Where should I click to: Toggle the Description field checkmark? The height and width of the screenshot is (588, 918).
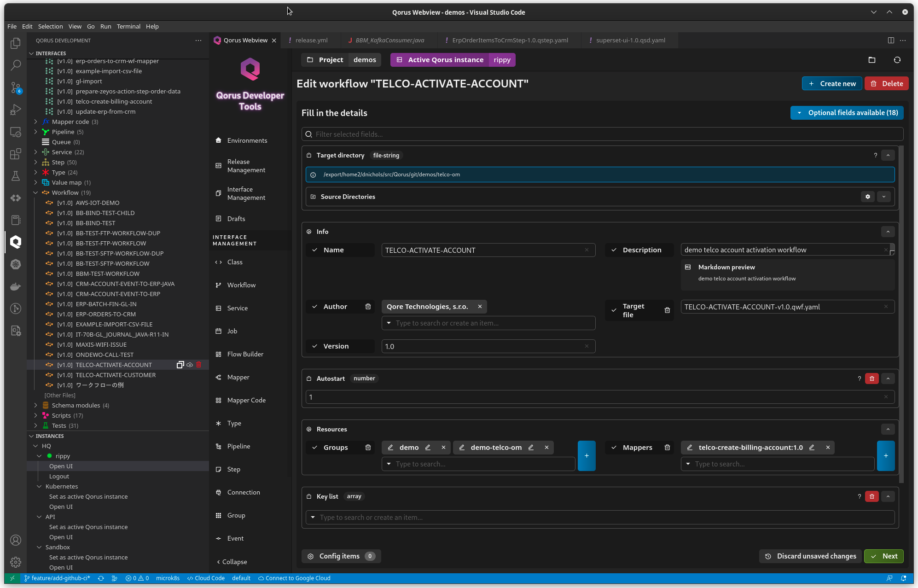tap(614, 250)
